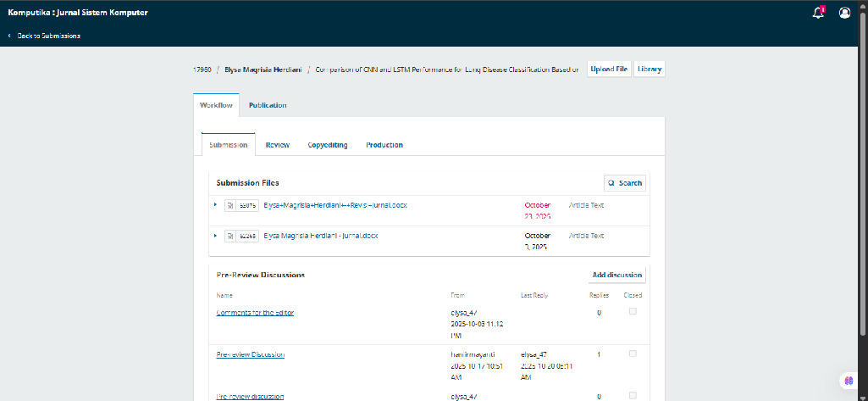Expand the Revisi jurnal.docx file row
Viewport: 868px width, 401px height.
215,205
